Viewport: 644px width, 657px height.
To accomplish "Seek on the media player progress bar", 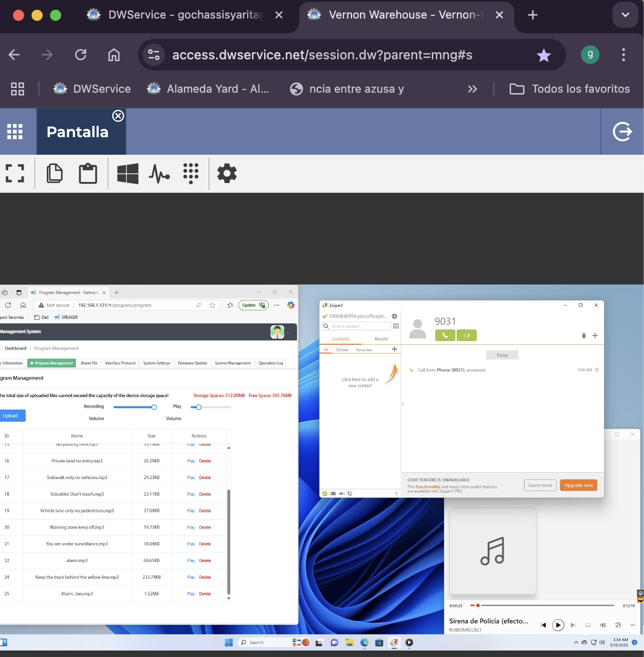I will coord(542,605).
